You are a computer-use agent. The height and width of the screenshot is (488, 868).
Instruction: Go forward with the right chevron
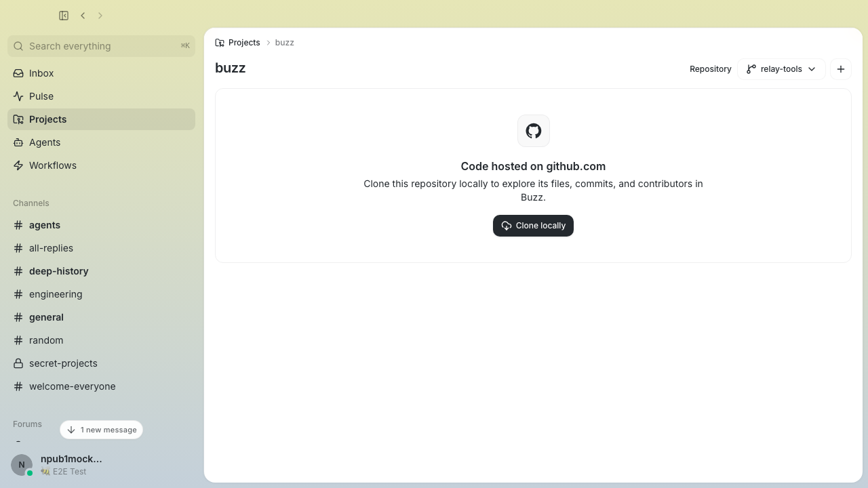(x=100, y=16)
